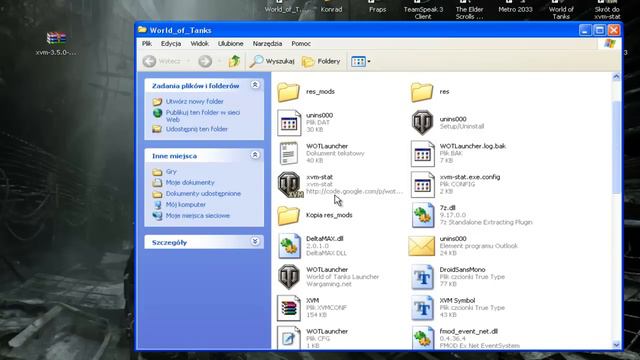Open the Ulubione menu
This screenshot has width=640, height=360.
(230, 43)
